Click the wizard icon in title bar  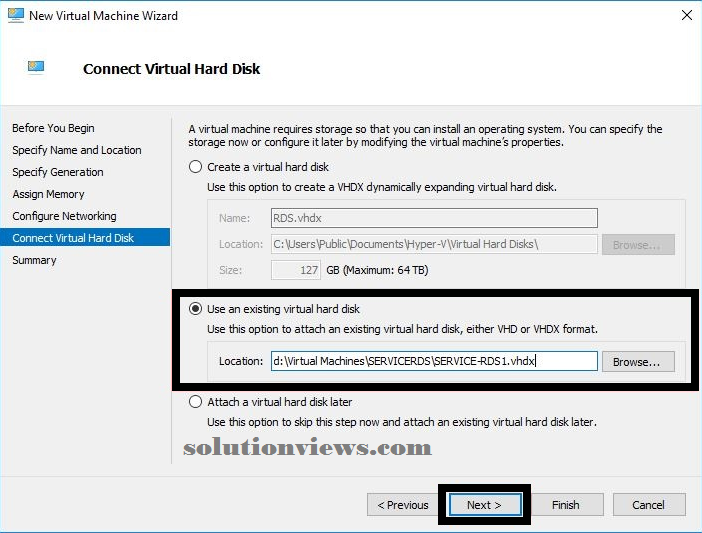[x=15, y=15]
